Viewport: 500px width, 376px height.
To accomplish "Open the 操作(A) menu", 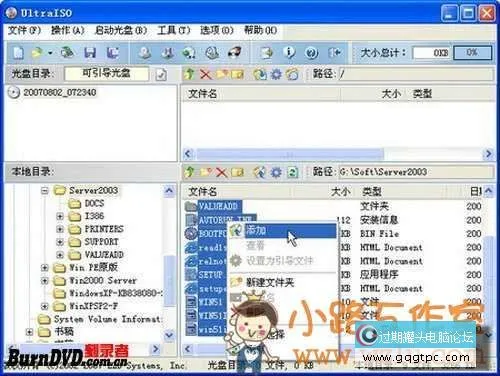I will [x=68, y=30].
